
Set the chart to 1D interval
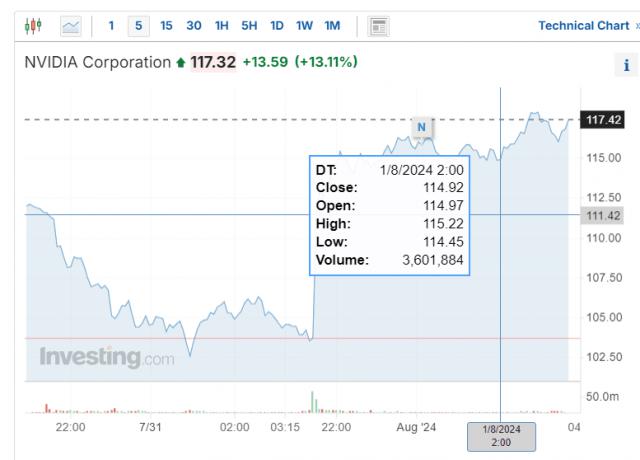tap(277, 25)
